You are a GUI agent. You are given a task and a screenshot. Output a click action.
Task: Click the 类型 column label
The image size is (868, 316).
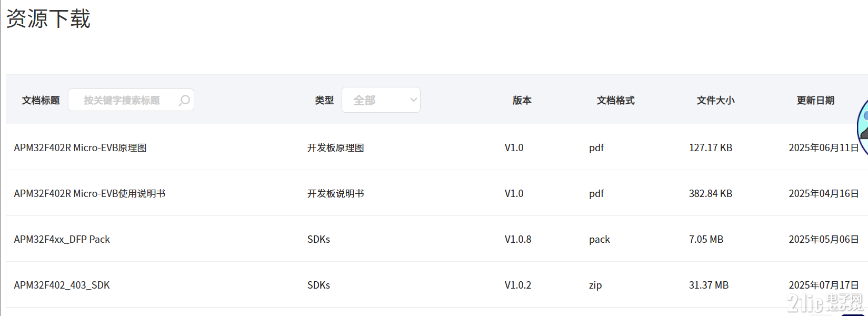[x=324, y=100]
